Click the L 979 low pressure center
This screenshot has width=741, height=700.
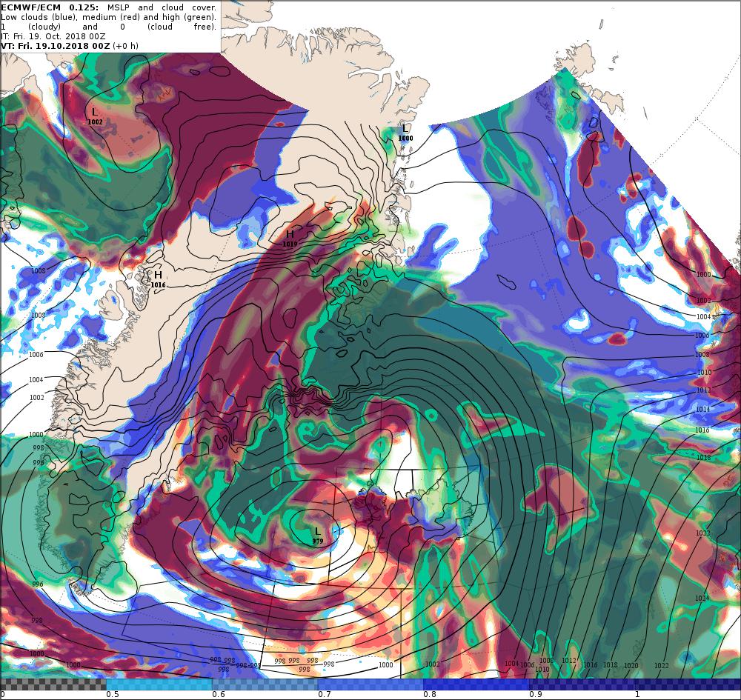pos(318,536)
